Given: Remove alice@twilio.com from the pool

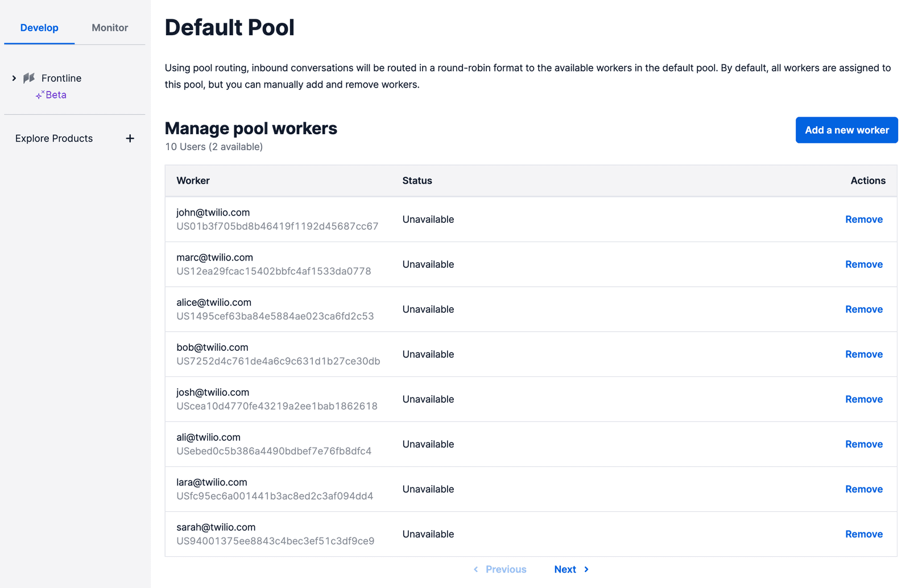Looking at the screenshot, I should [x=863, y=309].
